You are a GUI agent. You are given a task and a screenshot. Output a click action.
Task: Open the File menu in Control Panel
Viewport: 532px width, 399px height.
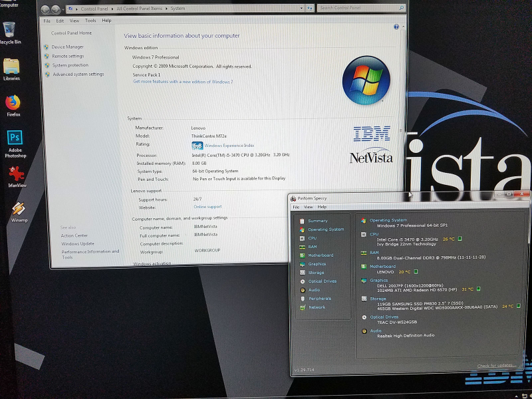coord(47,21)
